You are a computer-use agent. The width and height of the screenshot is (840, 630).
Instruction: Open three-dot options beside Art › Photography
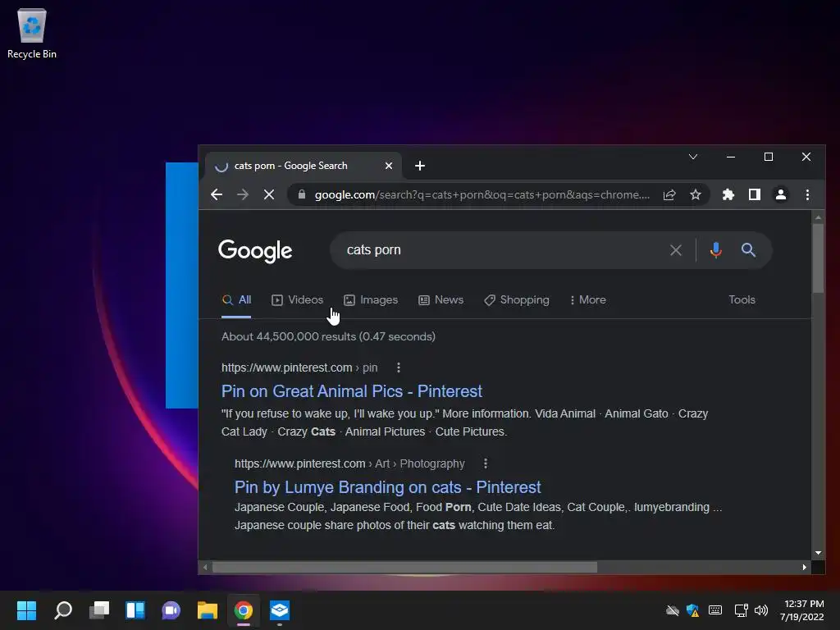pyautogui.click(x=486, y=463)
